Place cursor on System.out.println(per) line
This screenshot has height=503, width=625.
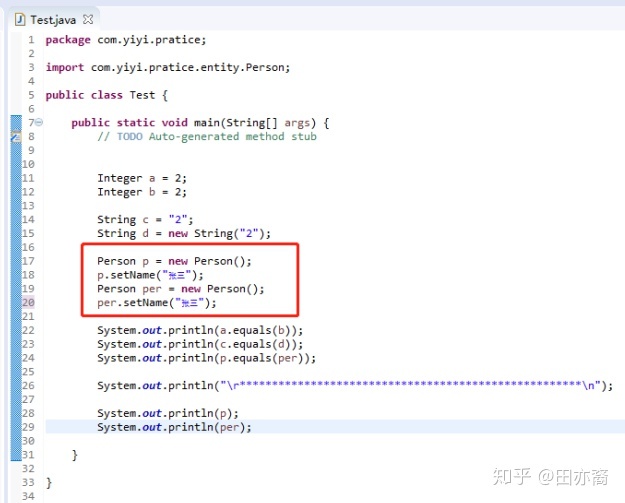pyautogui.click(x=175, y=427)
